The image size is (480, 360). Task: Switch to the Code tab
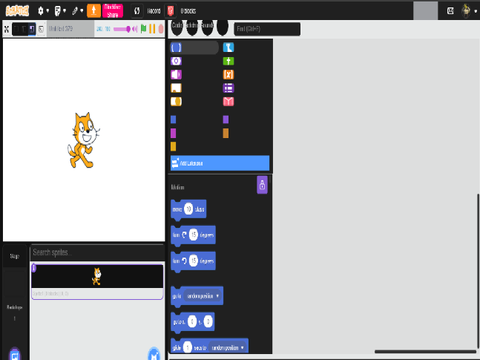tap(177, 27)
